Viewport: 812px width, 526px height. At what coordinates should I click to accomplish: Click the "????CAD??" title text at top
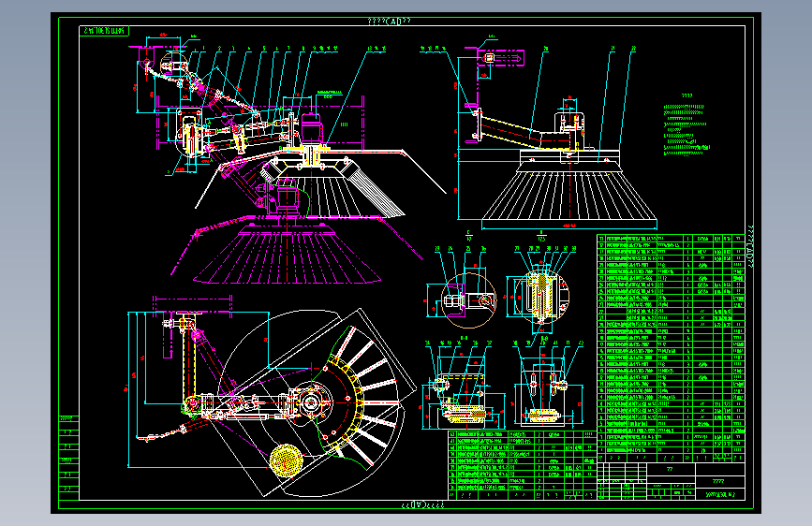tap(389, 22)
